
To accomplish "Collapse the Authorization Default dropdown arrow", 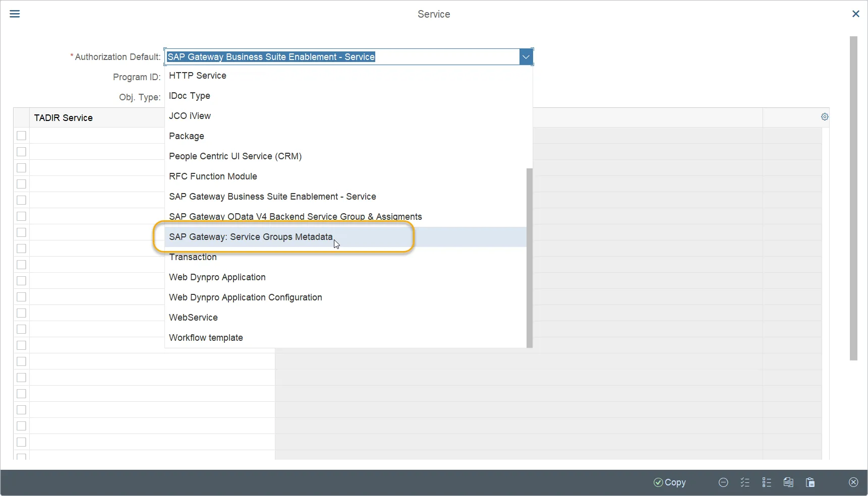I will coord(526,57).
